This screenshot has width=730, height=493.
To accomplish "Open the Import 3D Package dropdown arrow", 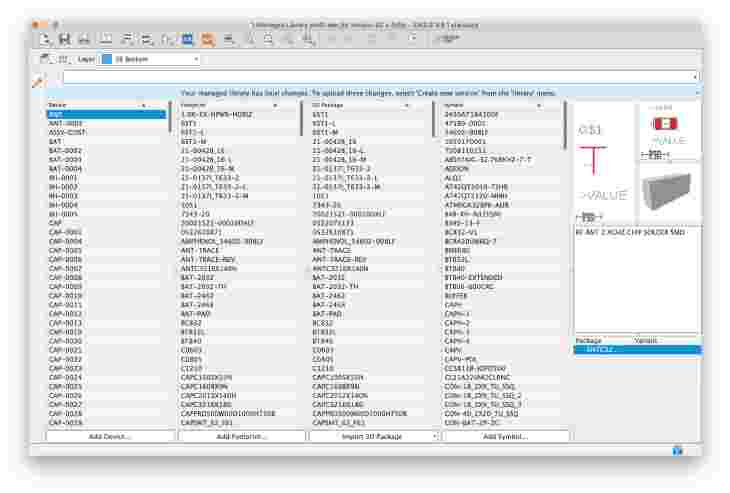I will (434, 436).
